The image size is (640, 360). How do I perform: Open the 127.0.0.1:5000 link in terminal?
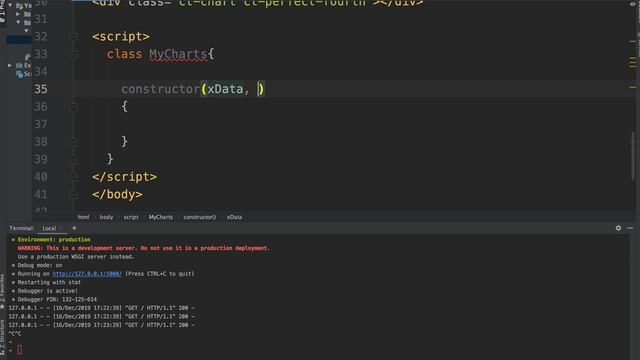pos(87,274)
